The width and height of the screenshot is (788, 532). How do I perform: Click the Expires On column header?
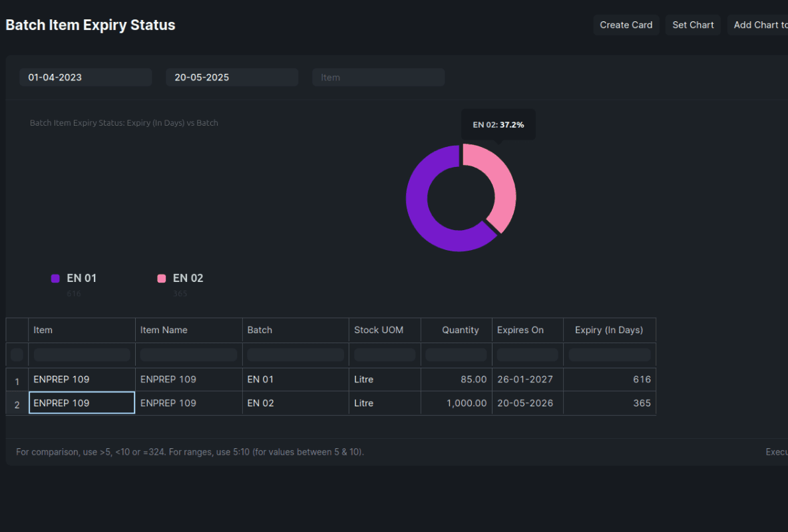click(x=521, y=330)
